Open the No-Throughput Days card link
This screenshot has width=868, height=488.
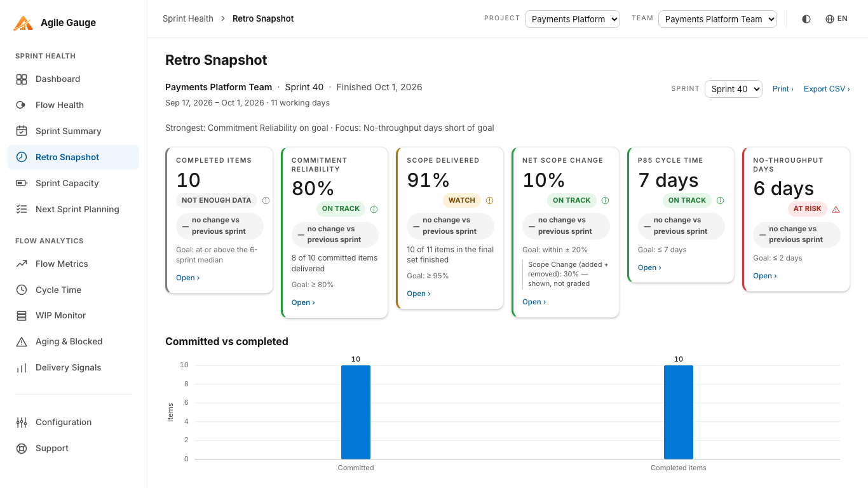765,276
